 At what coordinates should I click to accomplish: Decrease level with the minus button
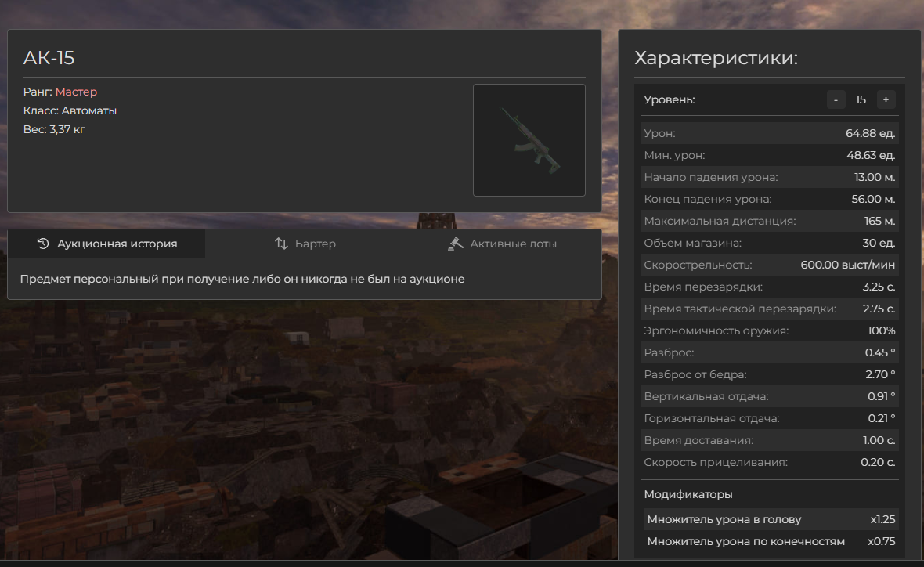click(x=836, y=99)
